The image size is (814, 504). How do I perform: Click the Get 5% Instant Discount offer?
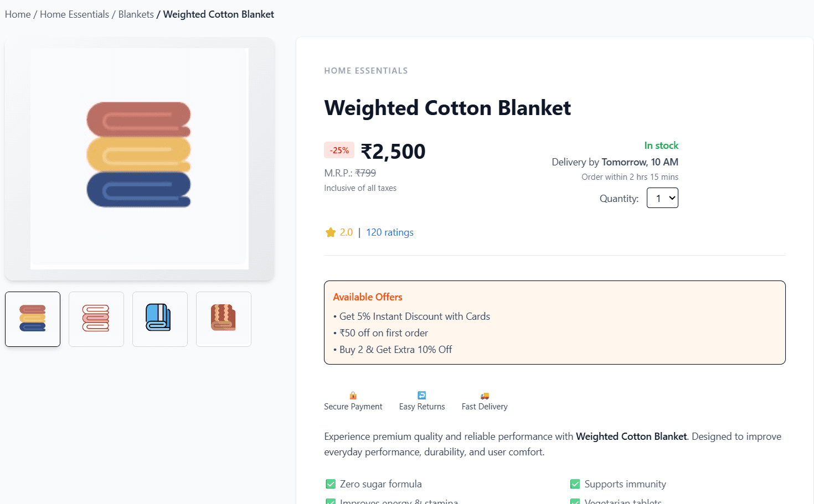coord(414,316)
